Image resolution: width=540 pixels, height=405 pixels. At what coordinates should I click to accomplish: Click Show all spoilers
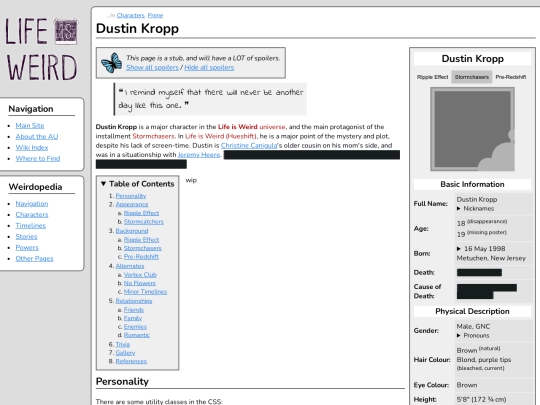152,68
